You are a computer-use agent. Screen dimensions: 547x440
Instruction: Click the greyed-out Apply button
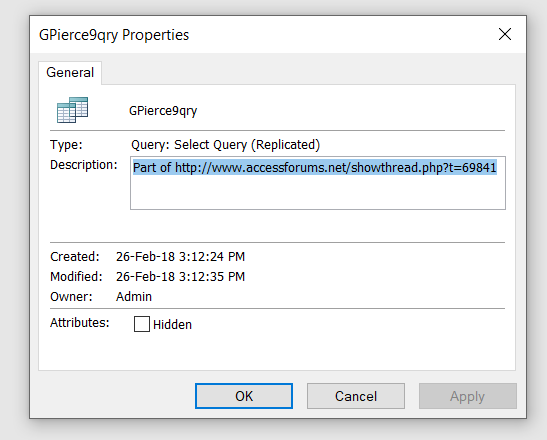pos(467,396)
